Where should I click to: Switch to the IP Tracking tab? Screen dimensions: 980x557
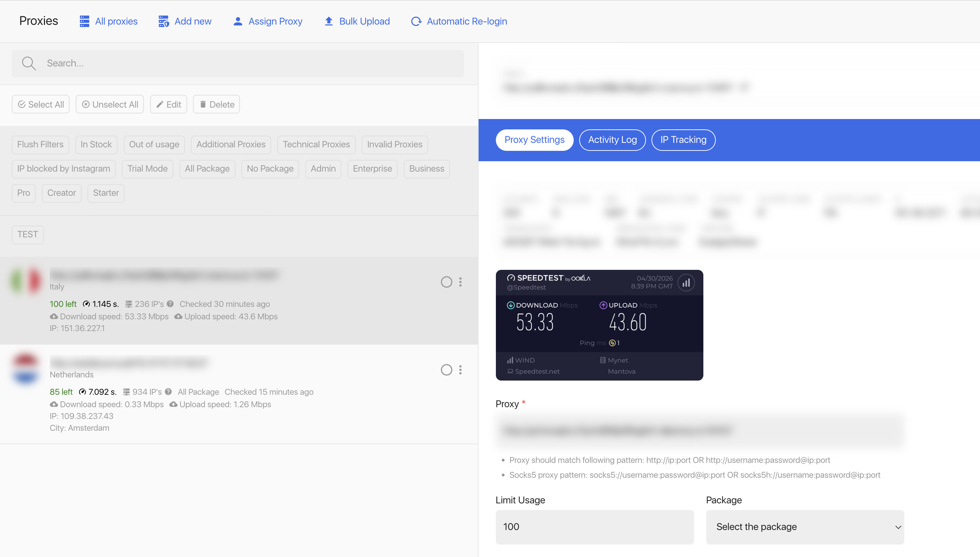(683, 140)
